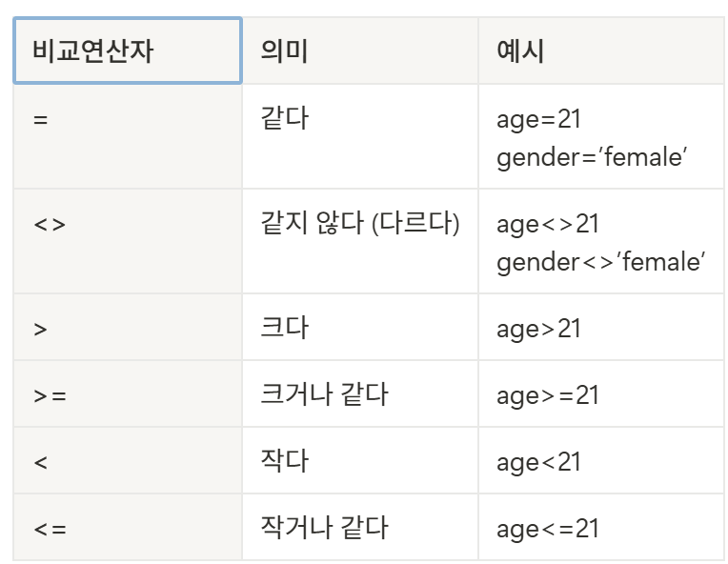This screenshot has height=564, width=728.
Task: Click the cell containing the = operator
Action: [127, 136]
